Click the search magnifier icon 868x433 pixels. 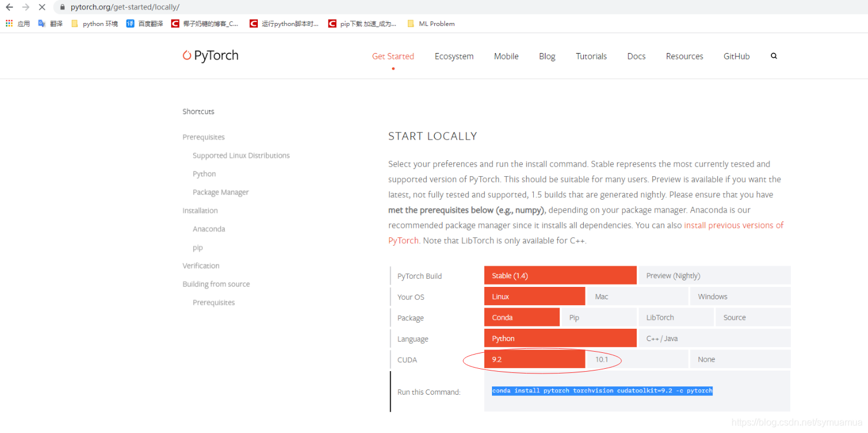(x=774, y=56)
